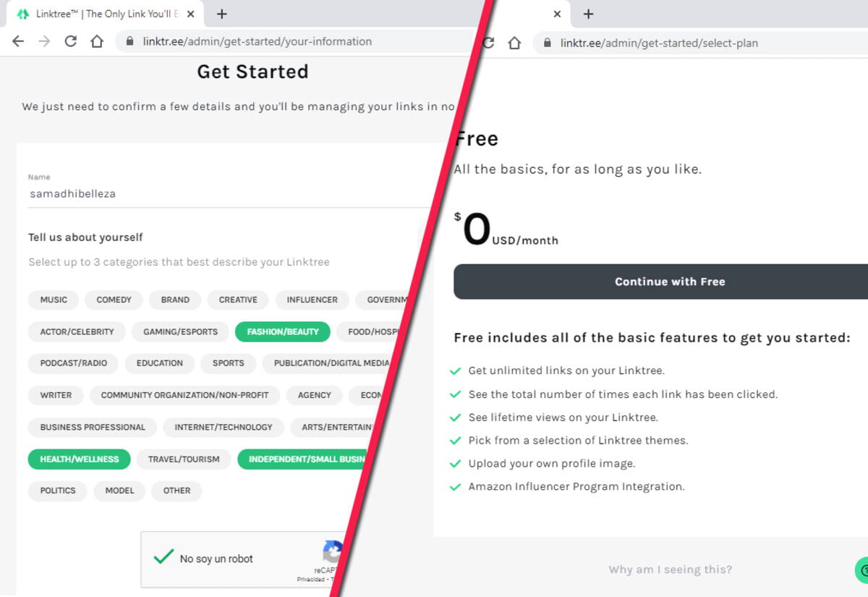Continue with Free plan
The height and width of the screenshot is (597, 868).
(x=670, y=281)
